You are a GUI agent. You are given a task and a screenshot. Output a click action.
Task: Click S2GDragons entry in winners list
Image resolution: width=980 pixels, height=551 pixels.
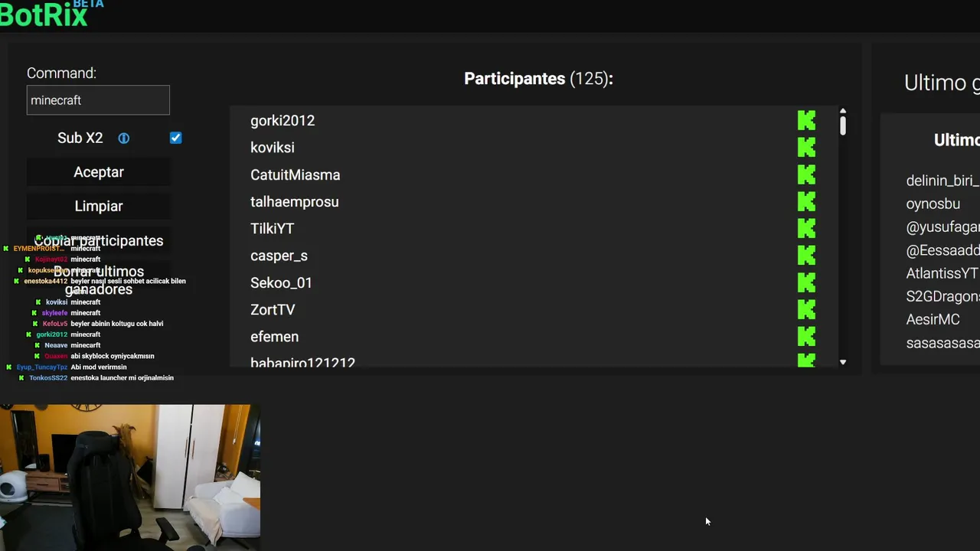pyautogui.click(x=942, y=296)
